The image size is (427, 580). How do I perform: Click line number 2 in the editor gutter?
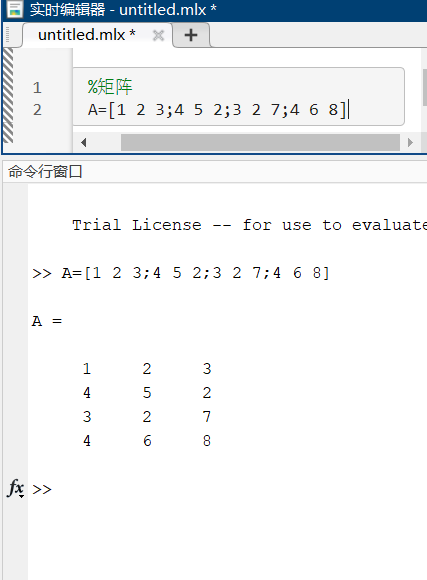point(37,110)
